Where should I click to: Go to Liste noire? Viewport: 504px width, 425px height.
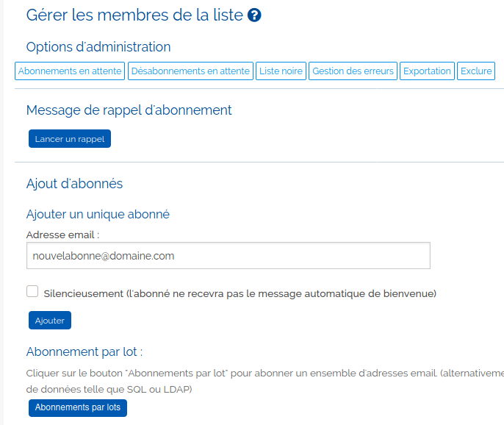(281, 71)
